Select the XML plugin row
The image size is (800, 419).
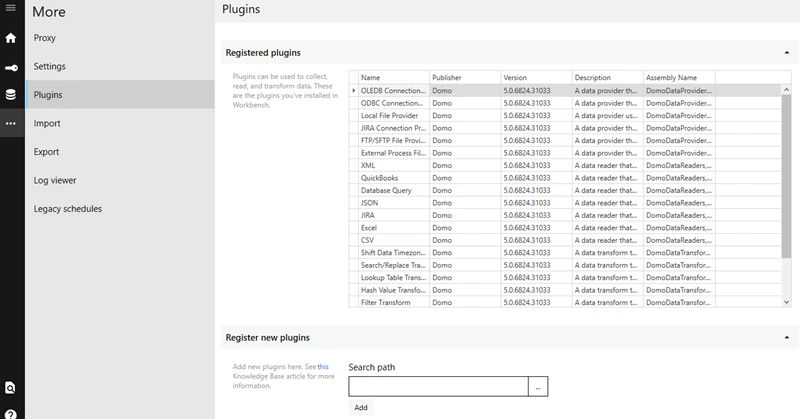click(x=565, y=165)
